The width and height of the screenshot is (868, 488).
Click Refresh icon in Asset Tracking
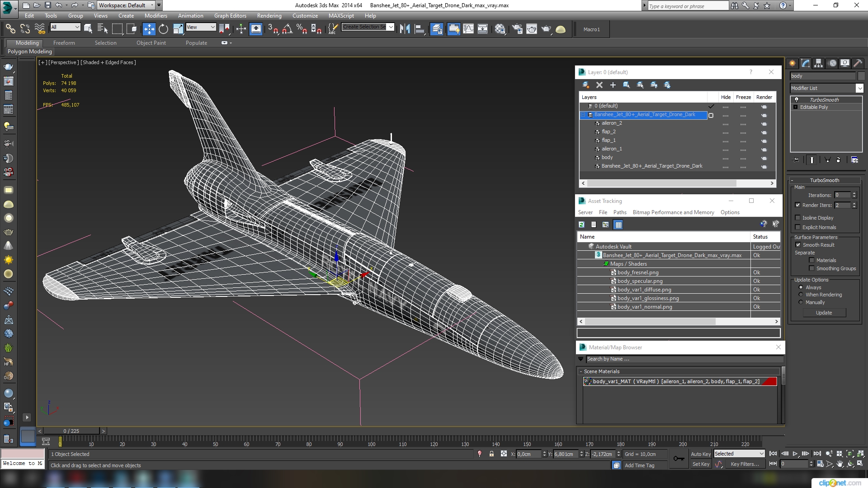tap(582, 225)
